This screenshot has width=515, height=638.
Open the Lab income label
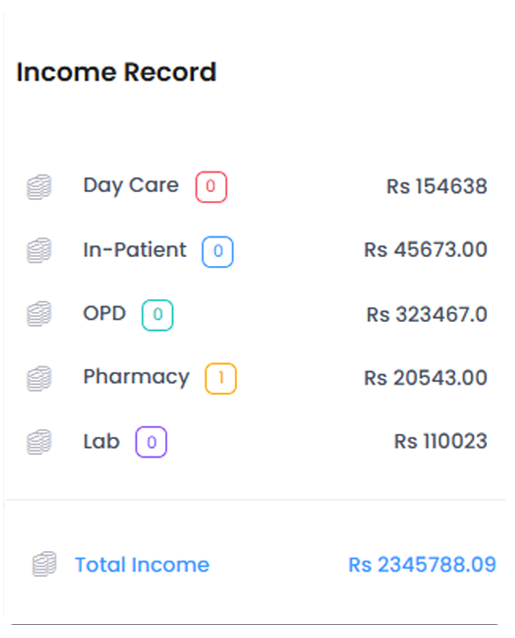101,441
